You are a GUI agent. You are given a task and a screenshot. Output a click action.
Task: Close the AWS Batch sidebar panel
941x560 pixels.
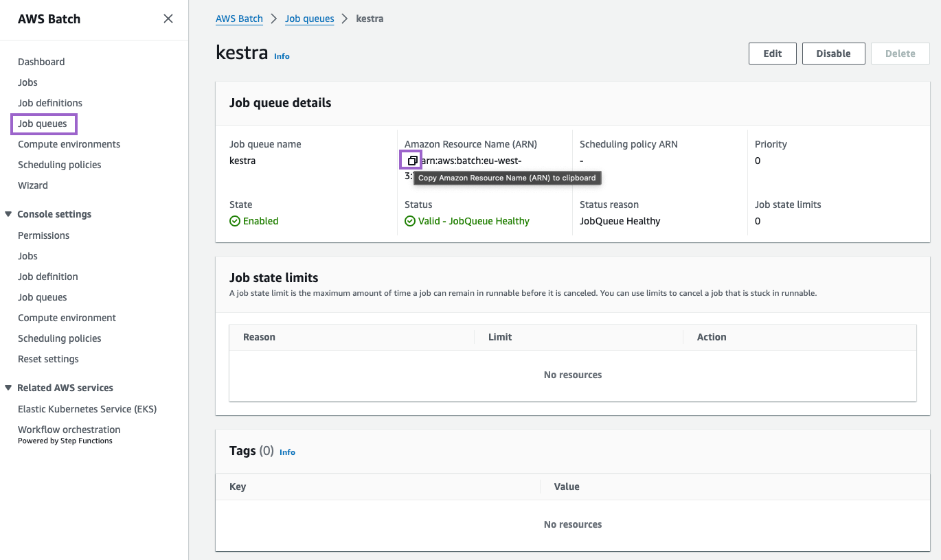[x=168, y=19]
